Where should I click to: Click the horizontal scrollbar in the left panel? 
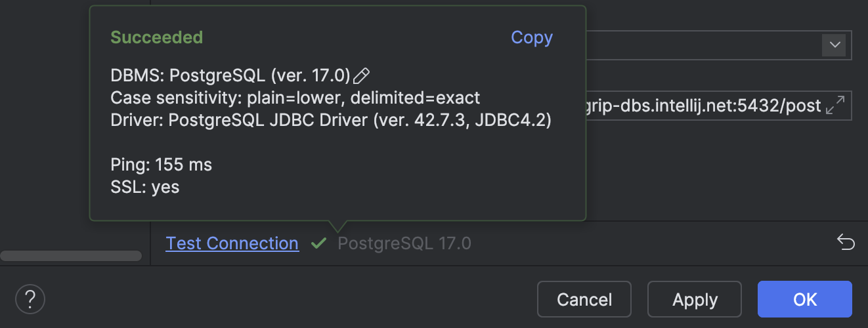pyautogui.click(x=71, y=256)
